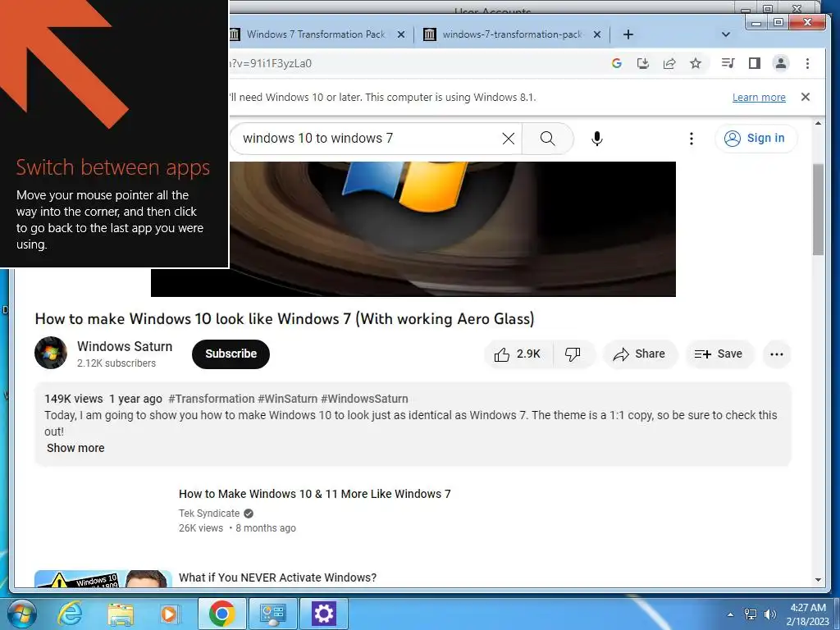Switch to Chrome in the taskbar
This screenshot has height=630, width=840.
click(x=221, y=614)
